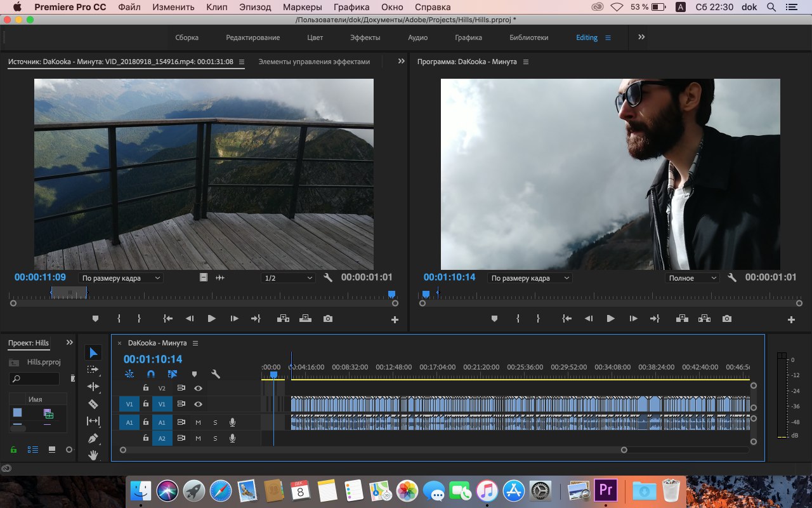The height and width of the screenshot is (508, 812).
Task: Click Insert button in Source monitor
Action: pos(283,319)
